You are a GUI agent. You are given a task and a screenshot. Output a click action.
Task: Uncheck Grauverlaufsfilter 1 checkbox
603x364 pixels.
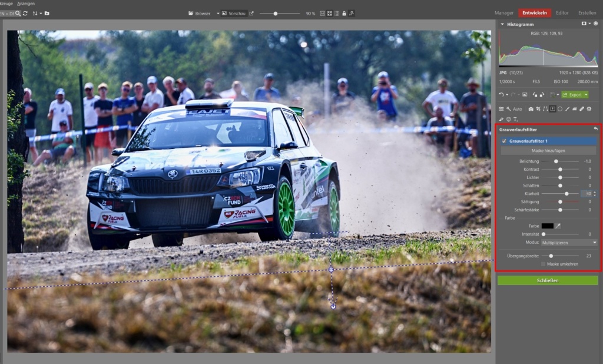click(504, 141)
